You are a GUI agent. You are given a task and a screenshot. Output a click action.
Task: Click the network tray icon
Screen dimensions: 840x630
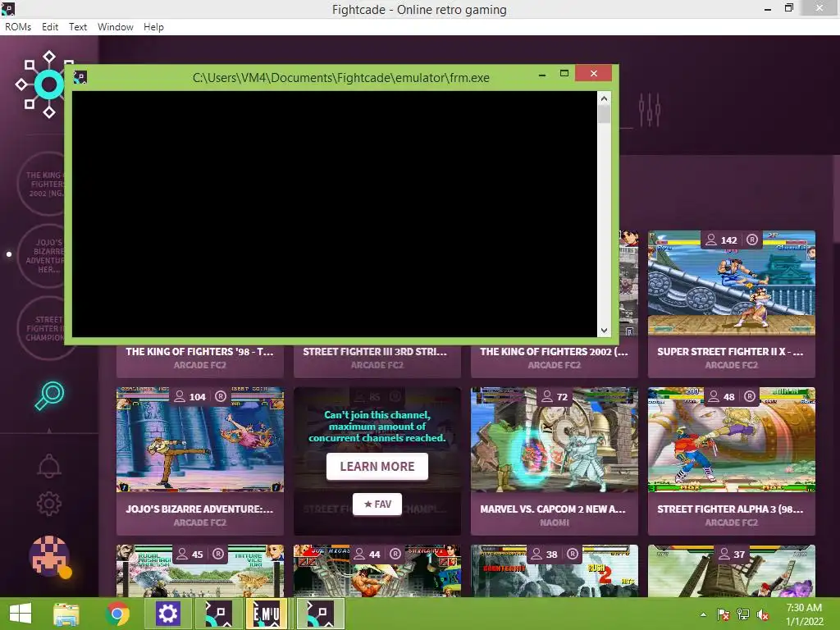(x=743, y=614)
